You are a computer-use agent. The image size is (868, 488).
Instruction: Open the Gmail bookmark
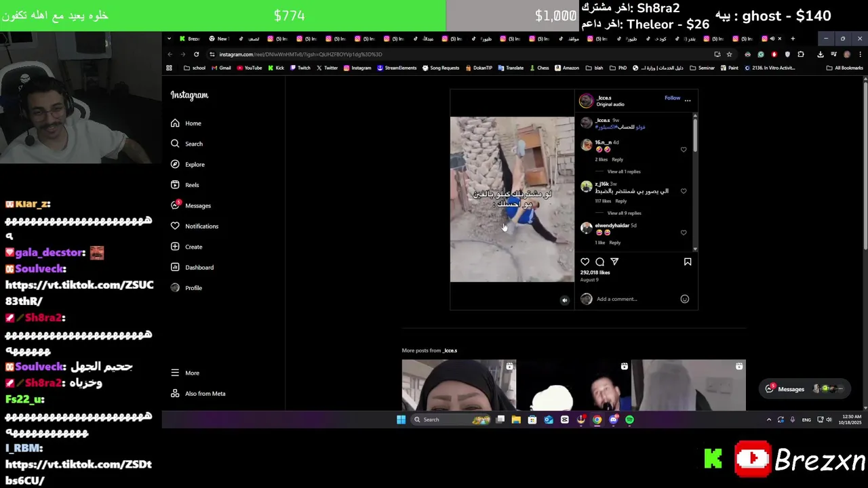click(221, 68)
